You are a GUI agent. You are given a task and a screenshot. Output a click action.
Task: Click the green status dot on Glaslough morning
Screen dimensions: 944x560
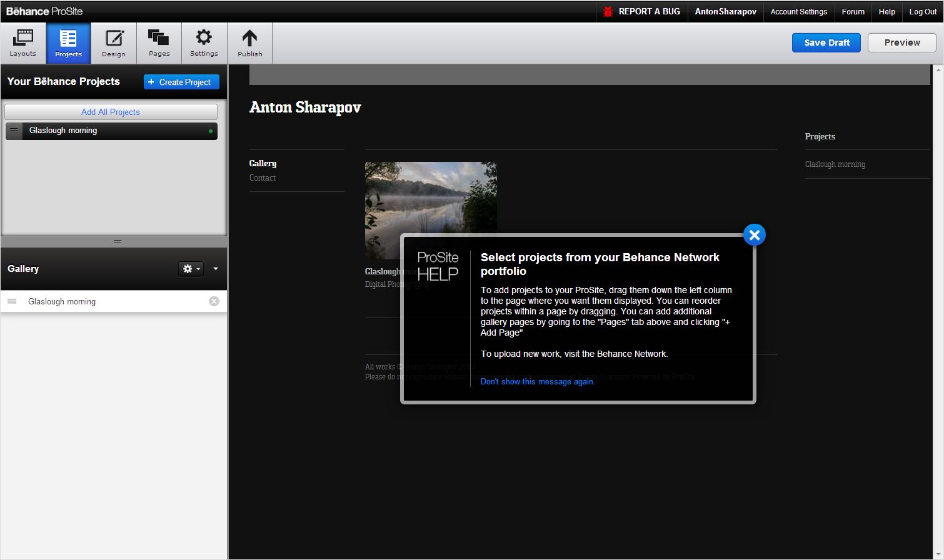(211, 131)
